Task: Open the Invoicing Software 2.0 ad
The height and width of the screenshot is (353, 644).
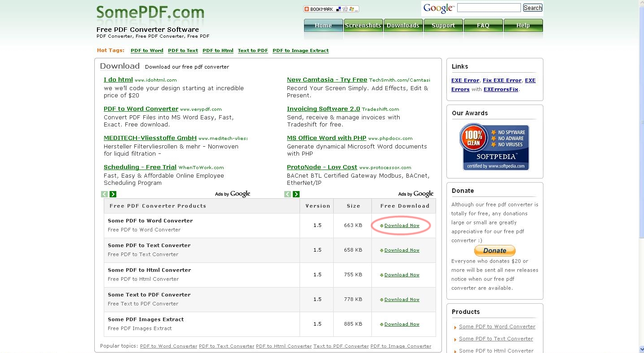Action: point(323,109)
